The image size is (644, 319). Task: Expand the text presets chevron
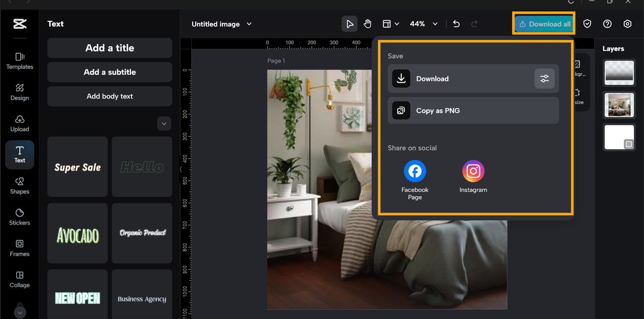[165, 123]
